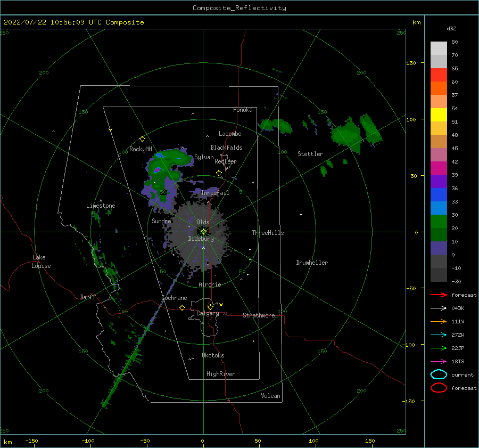479x448 pixels.
Task: Click the red forecast arrow in legend
Action: pyautogui.click(x=439, y=295)
